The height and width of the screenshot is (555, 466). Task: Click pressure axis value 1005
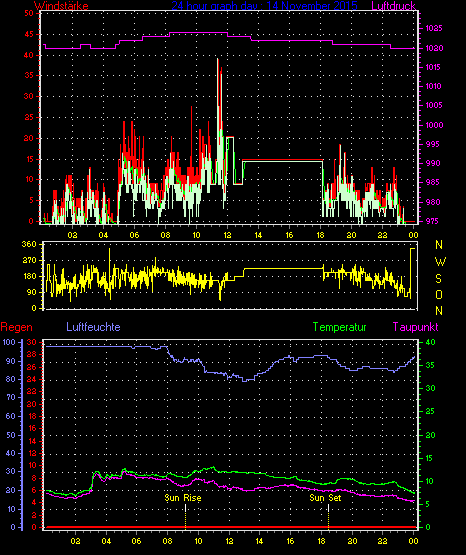tap(433, 105)
